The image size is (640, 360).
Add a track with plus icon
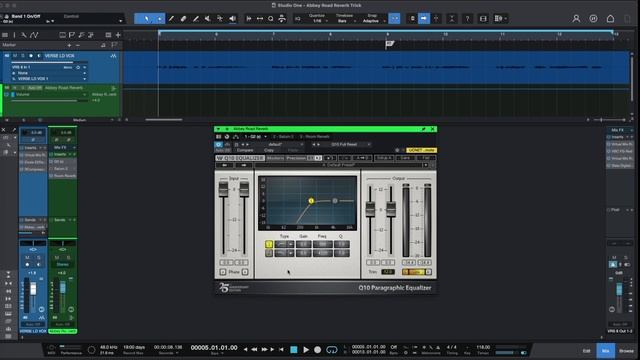(x=118, y=35)
